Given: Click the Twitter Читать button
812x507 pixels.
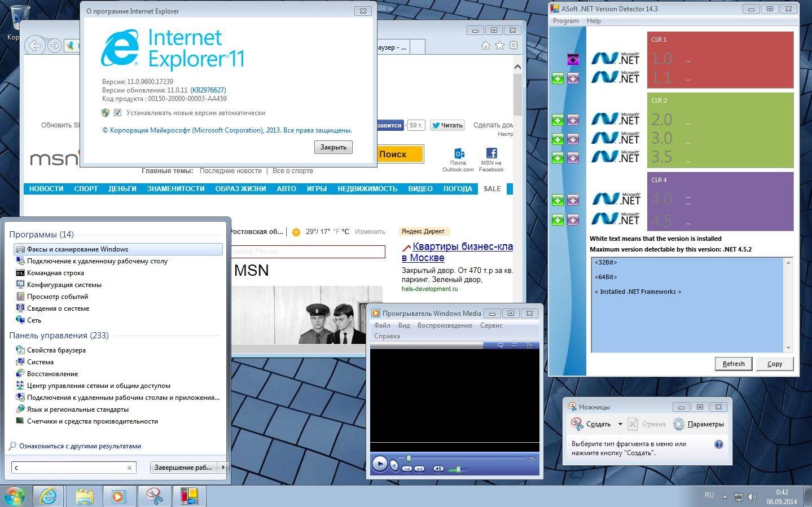Looking at the screenshot, I should [447, 125].
